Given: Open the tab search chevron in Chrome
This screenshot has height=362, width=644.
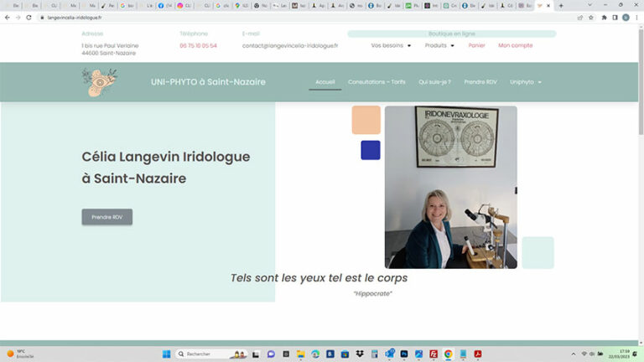Looking at the screenshot, I should coord(589,5).
